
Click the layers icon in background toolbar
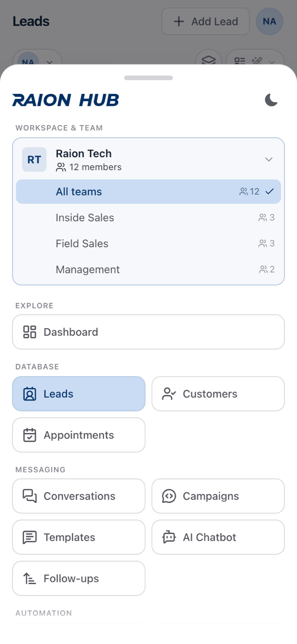209,60
